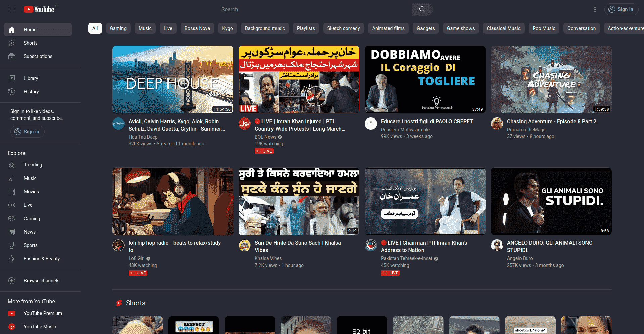644x334 pixels.
Task: Open the hamburger guide menu
Action: [x=12, y=9]
